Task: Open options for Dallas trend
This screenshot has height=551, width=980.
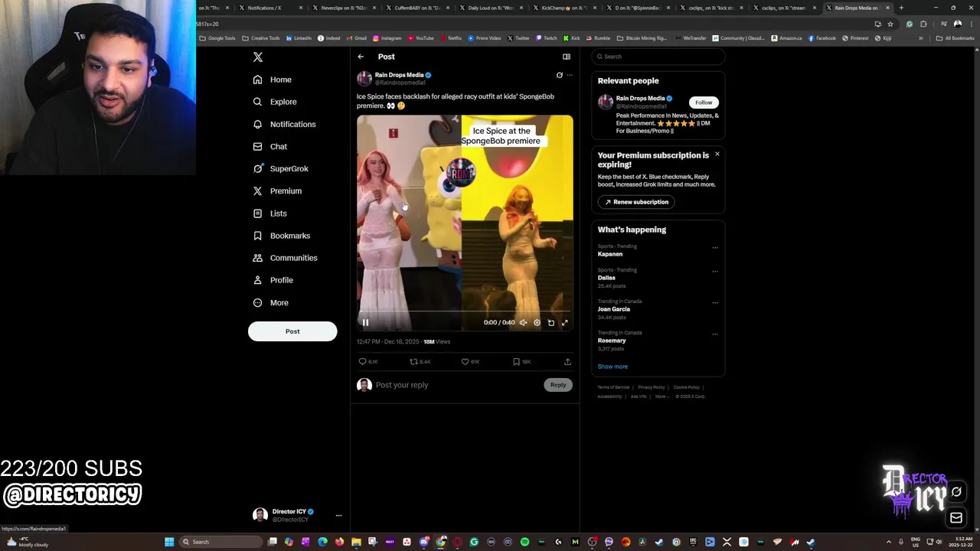Action: (715, 272)
